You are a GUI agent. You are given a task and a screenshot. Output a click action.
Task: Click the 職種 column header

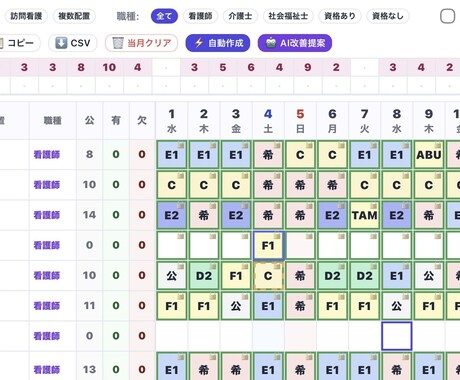point(53,120)
